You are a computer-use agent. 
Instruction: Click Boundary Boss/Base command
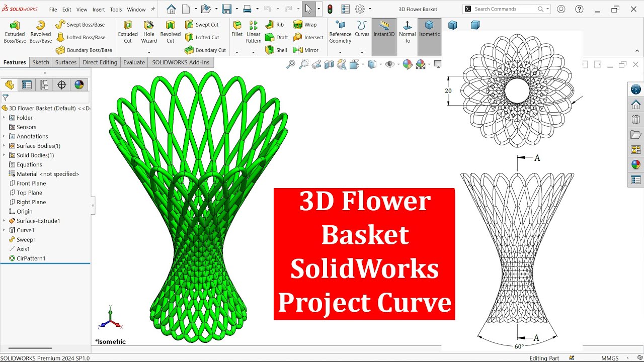pyautogui.click(x=84, y=50)
